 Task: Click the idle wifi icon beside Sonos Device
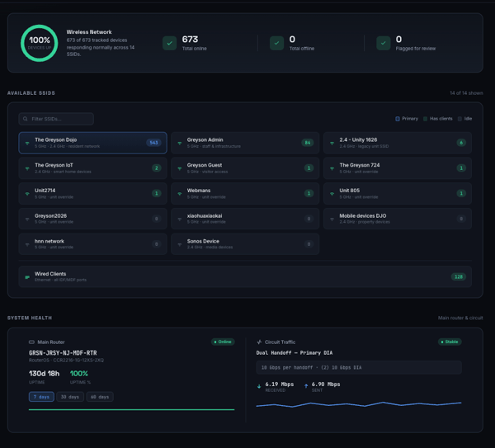tap(180, 244)
